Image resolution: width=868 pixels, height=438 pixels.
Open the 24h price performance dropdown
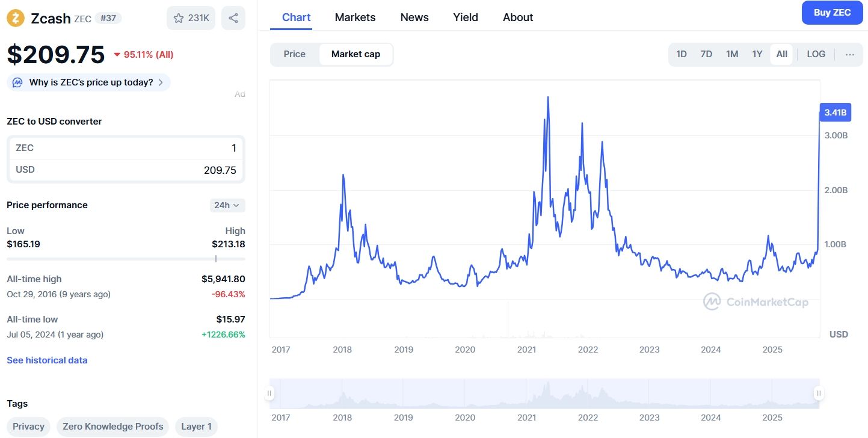227,205
